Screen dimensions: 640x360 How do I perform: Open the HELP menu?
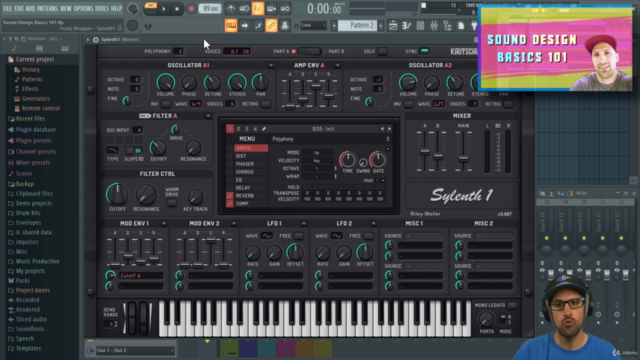(117, 9)
